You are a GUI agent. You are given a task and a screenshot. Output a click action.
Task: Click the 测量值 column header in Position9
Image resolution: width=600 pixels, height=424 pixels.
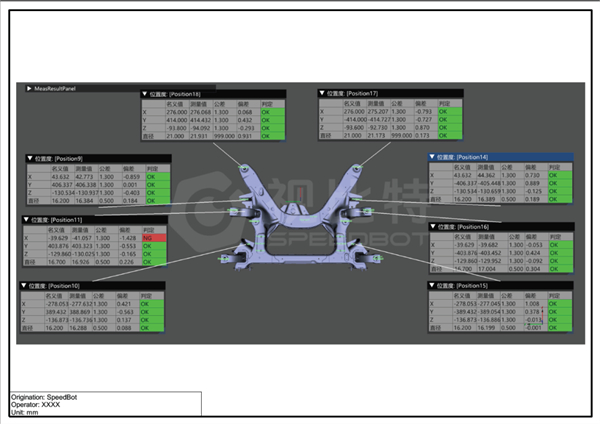pyautogui.click(x=84, y=167)
